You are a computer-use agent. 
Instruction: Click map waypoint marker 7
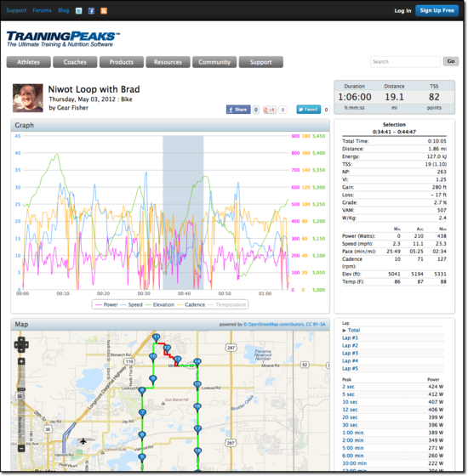[142, 413]
